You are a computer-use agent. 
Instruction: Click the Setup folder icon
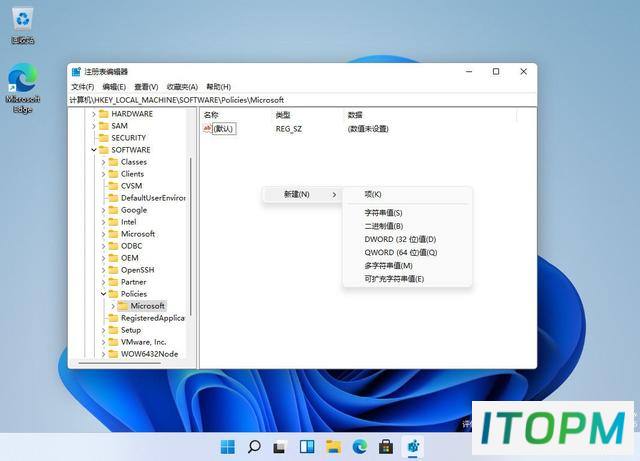point(113,330)
